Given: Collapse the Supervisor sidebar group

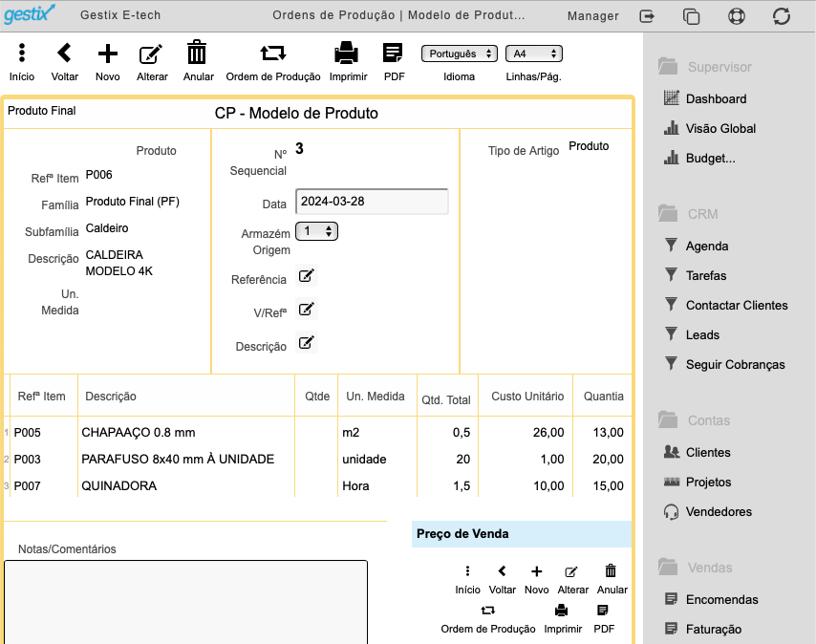Looking at the screenshot, I should click(x=704, y=67).
